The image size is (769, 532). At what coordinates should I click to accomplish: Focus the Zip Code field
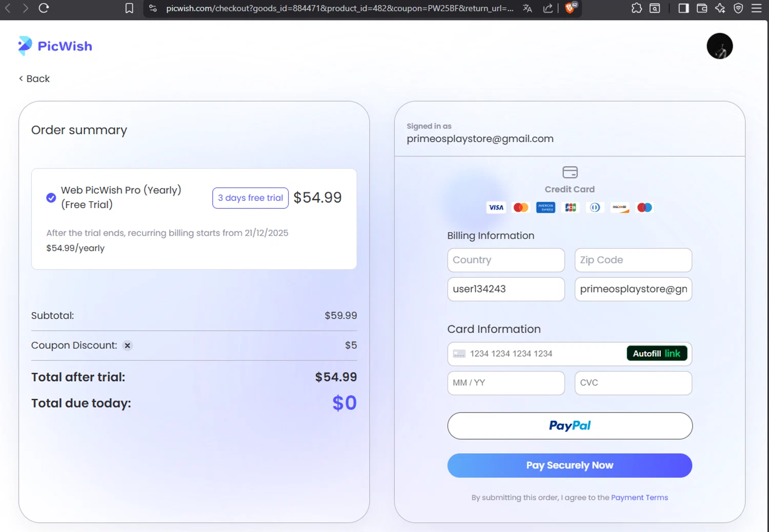[x=633, y=260]
